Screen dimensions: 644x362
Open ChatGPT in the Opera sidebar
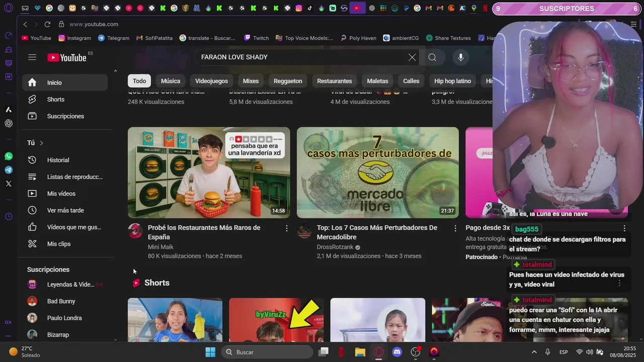tap(9, 123)
